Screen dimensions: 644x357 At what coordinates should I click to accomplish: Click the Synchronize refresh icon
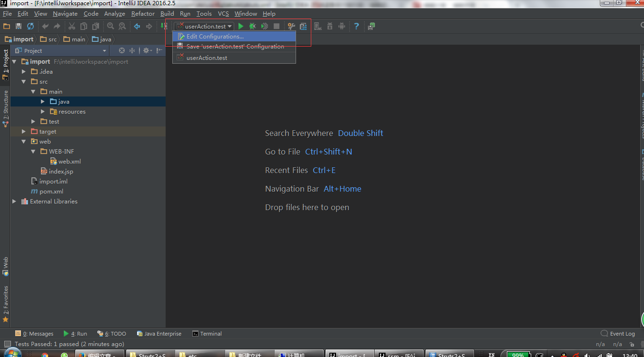[x=30, y=27]
